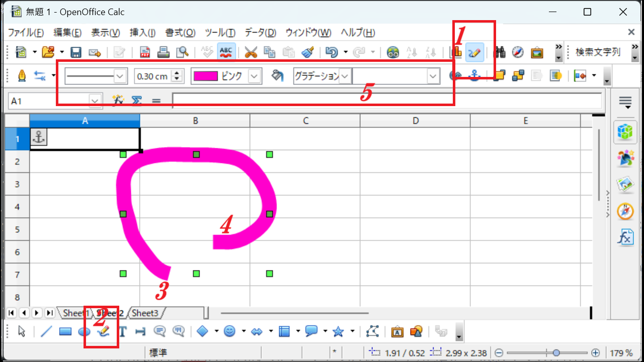The height and width of the screenshot is (362, 644).
Task: Increase line width stepper
Action: click(177, 73)
